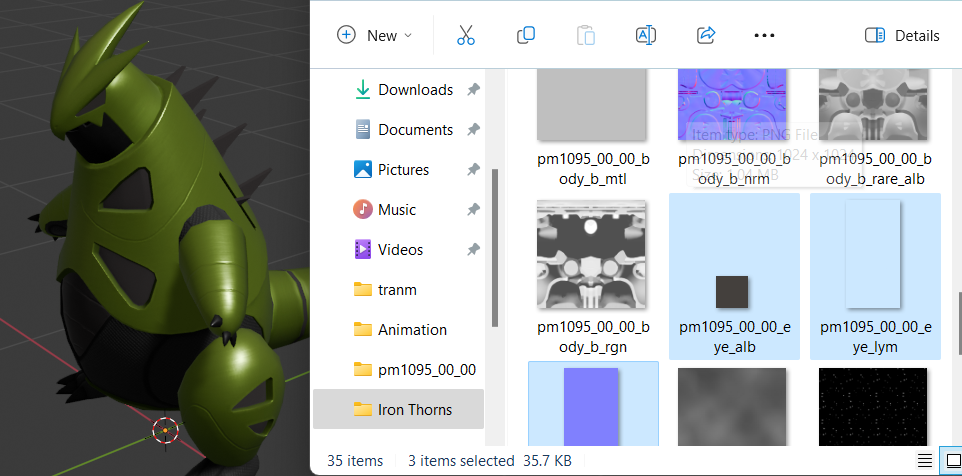Open Downloads in the sidebar

pos(415,90)
